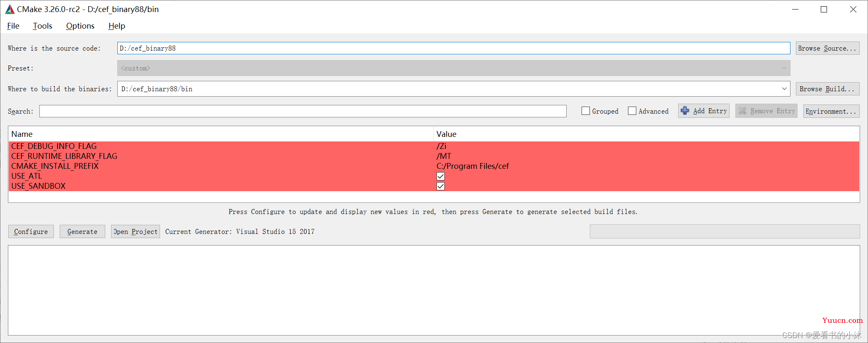The height and width of the screenshot is (343, 868).
Task: Select the USE_ATL row name
Action: coord(27,176)
